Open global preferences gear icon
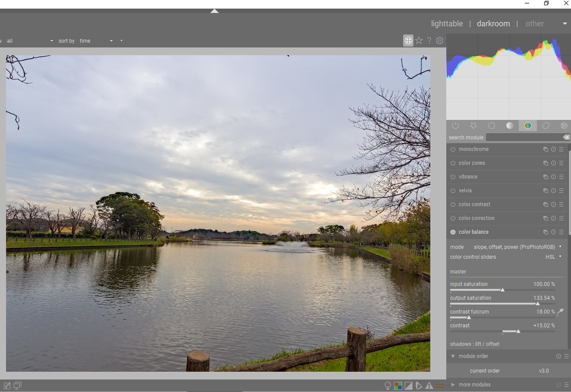Screen dimensions: 571x392 point(440,41)
